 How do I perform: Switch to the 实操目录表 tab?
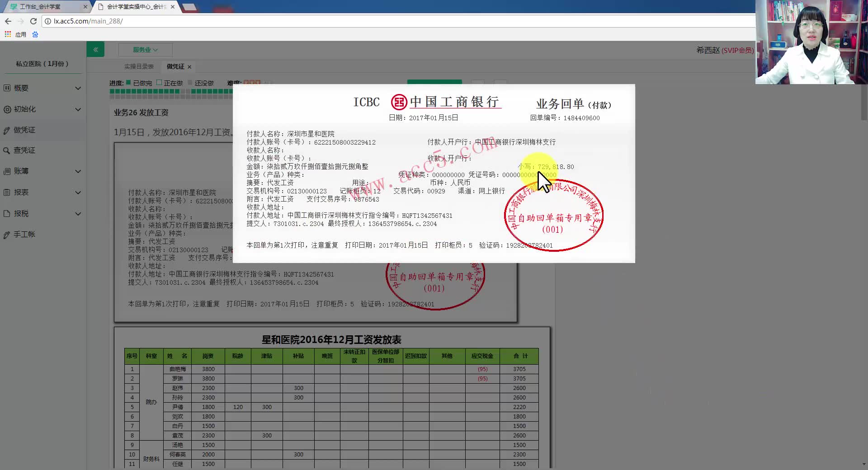click(x=139, y=66)
